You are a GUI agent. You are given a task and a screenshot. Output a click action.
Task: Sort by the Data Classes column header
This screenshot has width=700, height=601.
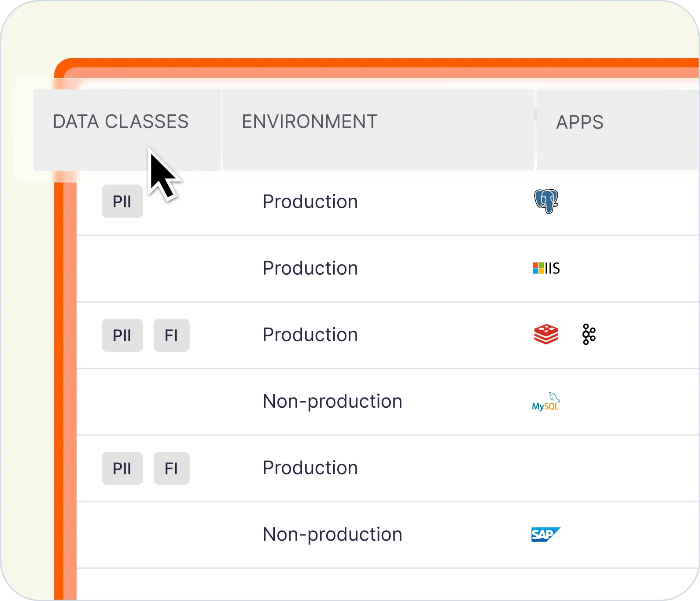[121, 122]
